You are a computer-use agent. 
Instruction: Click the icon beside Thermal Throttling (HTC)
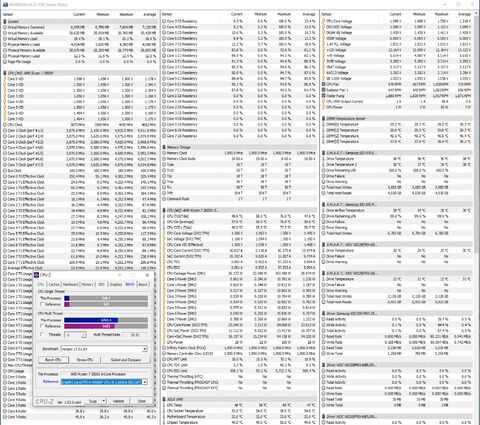(x=164, y=376)
